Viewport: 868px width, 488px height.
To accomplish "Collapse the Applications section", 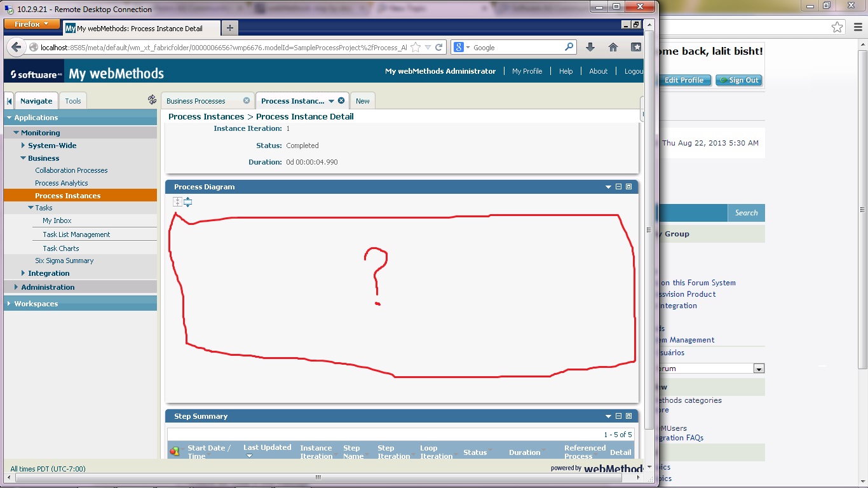I will 10,118.
